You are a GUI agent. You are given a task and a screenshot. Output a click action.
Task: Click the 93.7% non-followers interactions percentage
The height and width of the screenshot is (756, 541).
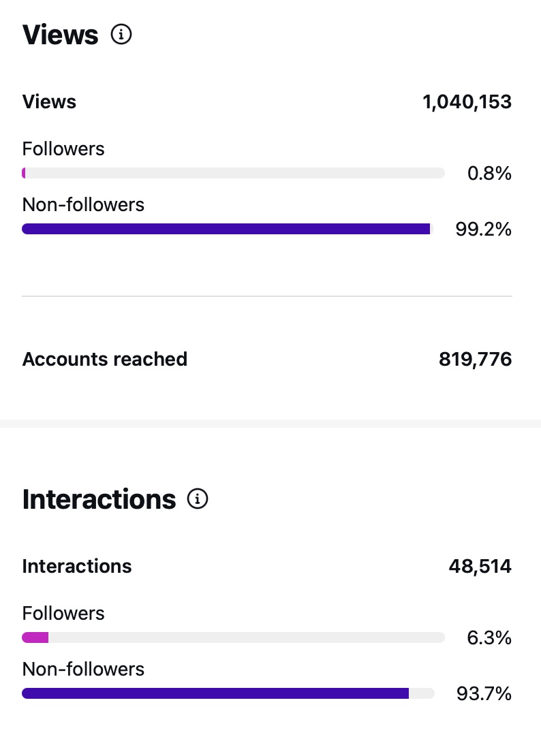click(483, 694)
